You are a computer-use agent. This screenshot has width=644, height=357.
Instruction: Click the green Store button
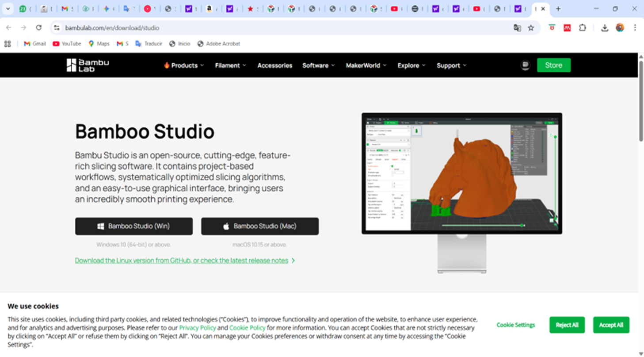coord(554,65)
